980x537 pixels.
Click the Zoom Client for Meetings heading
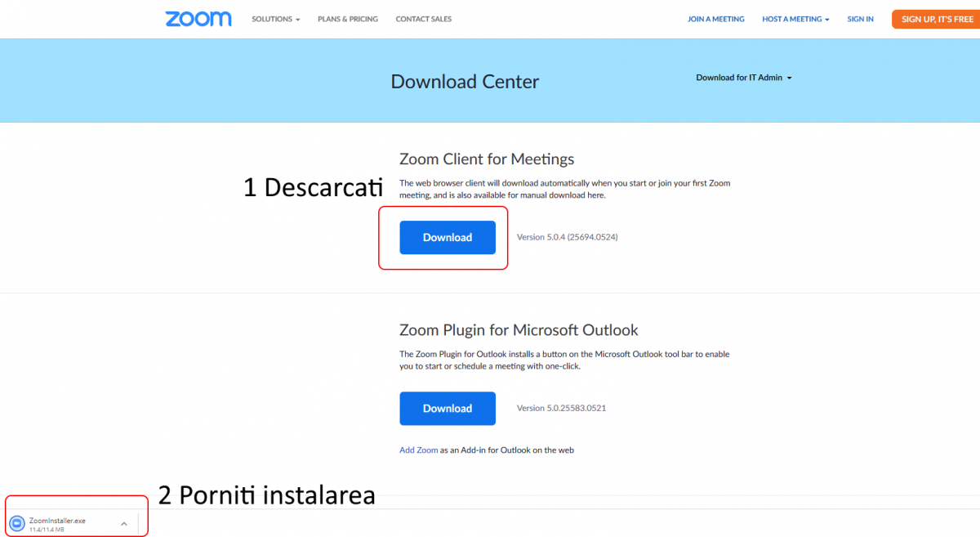point(487,159)
